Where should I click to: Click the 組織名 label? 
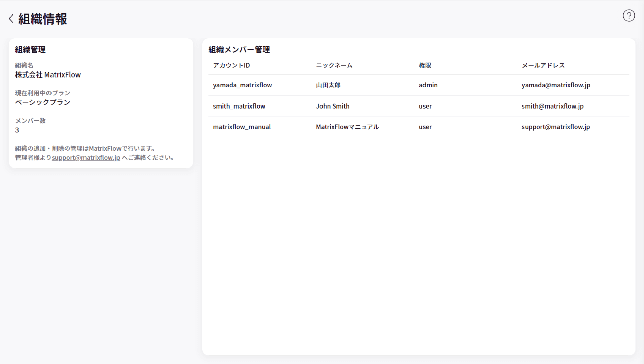pyautogui.click(x=24, y=65)
